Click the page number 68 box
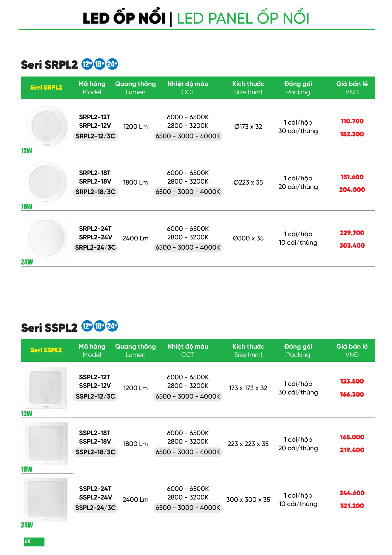The image size is (392, 555). point(34,541)
